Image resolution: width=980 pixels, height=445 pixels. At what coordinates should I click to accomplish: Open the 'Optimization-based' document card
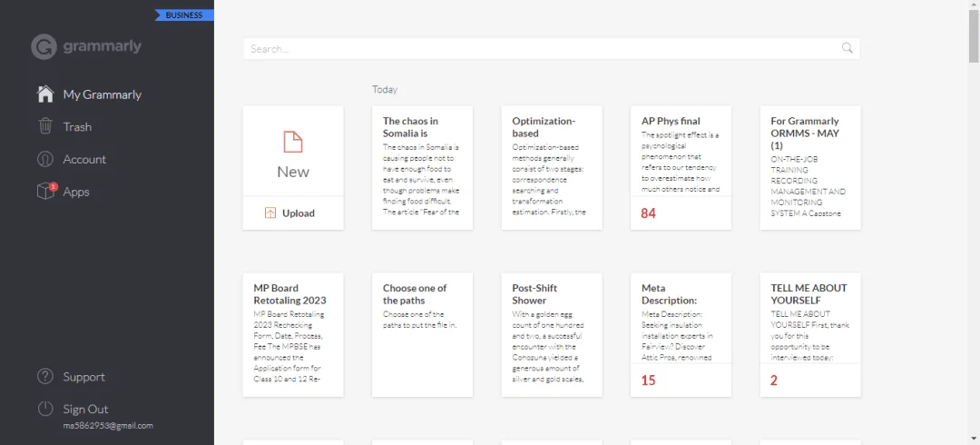tap(552, 168)
